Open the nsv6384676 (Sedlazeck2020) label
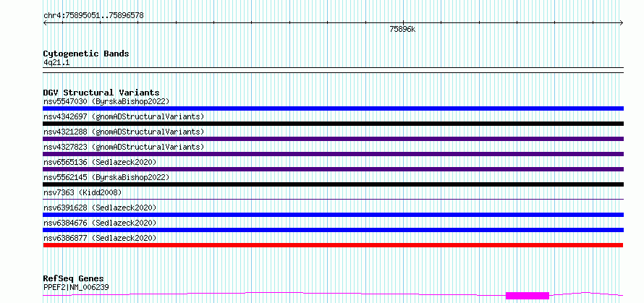The image size is (644, 303). [100, 223]
